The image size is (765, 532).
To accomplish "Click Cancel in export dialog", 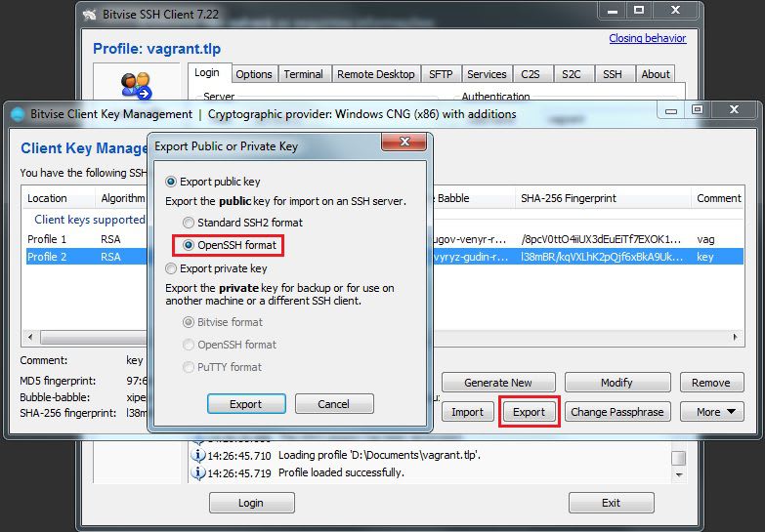I will [334, 404].
